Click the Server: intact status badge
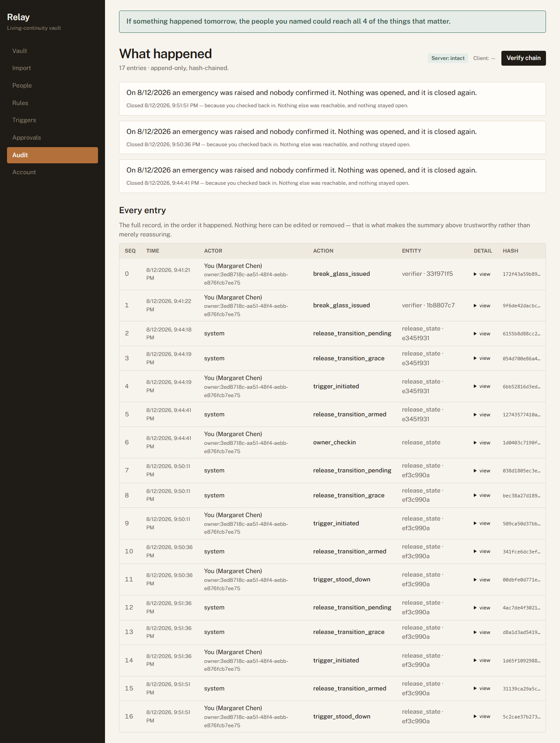Screen dimensions: 560x743 pos(448,58)
